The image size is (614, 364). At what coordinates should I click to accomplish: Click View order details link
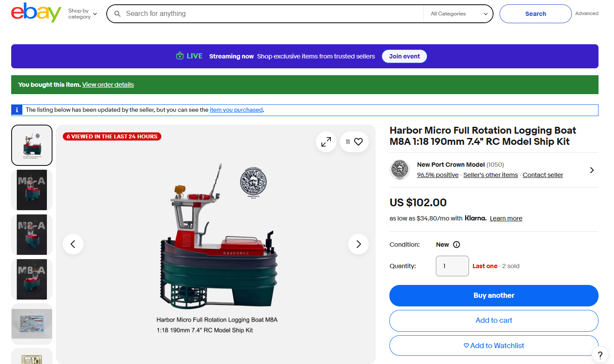click(108, 85)
